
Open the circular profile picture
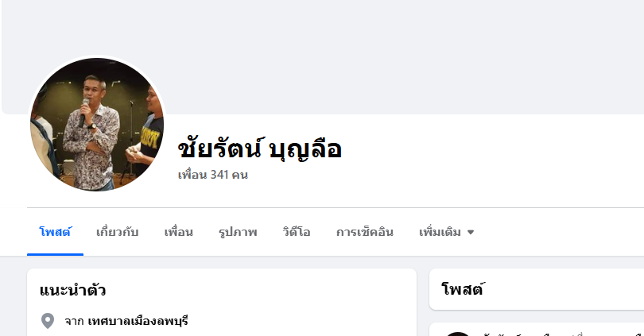[x=97, y=124]
